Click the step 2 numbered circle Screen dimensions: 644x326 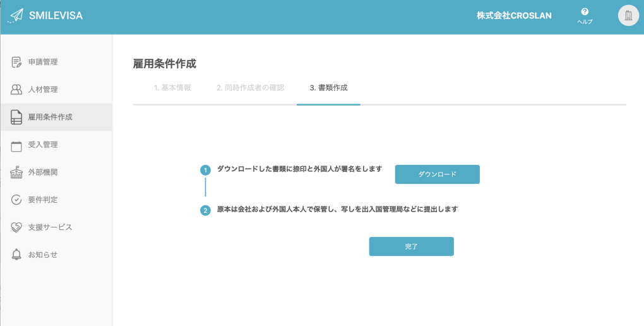pos(205,210)
